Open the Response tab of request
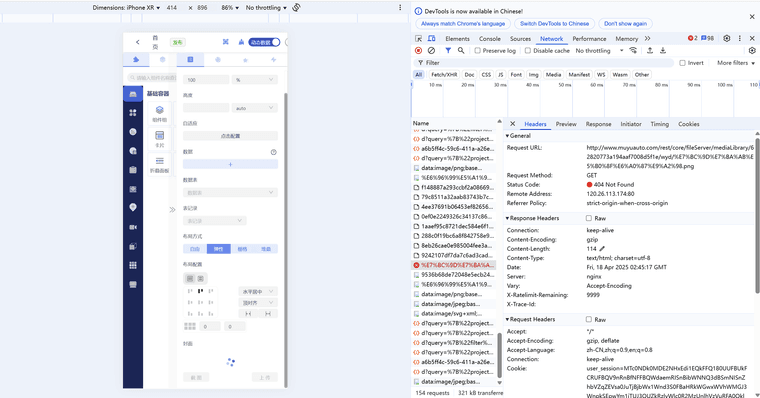The width and height of the screenshot is (760, 398). pyautogui.click(x=599, y=124)
